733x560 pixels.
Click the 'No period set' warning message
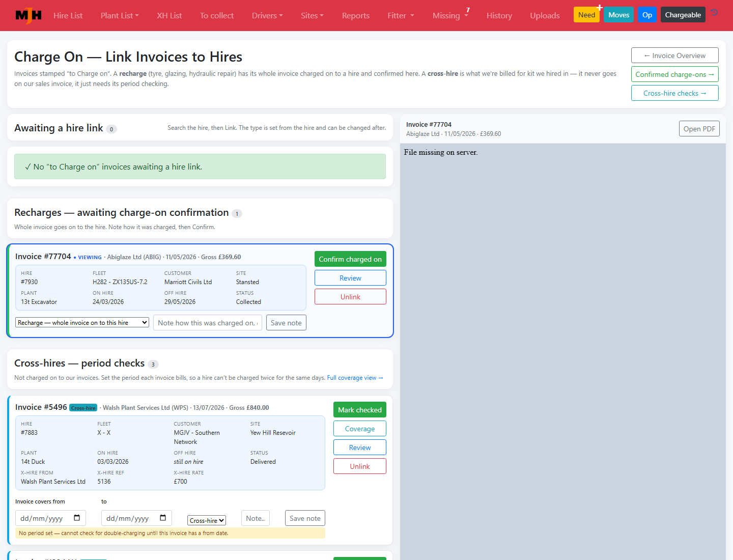point(170,533)
